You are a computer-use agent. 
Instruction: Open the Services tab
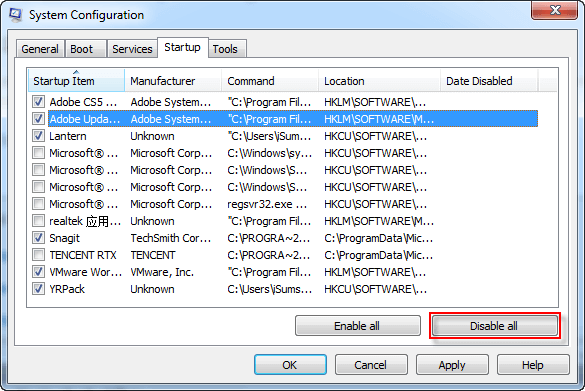(132, 49)
